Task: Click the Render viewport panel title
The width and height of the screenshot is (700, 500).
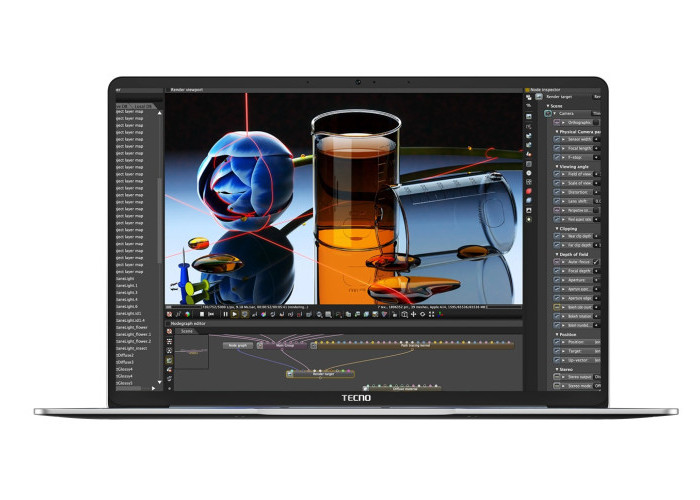Action: coord(187,90)
